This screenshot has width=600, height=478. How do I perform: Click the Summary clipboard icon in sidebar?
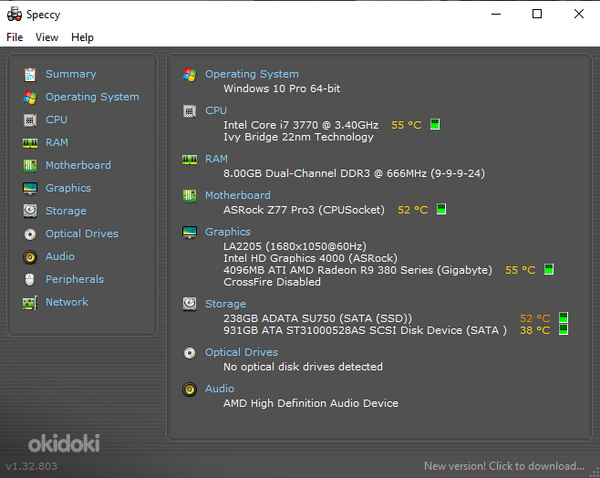[30, 74]
